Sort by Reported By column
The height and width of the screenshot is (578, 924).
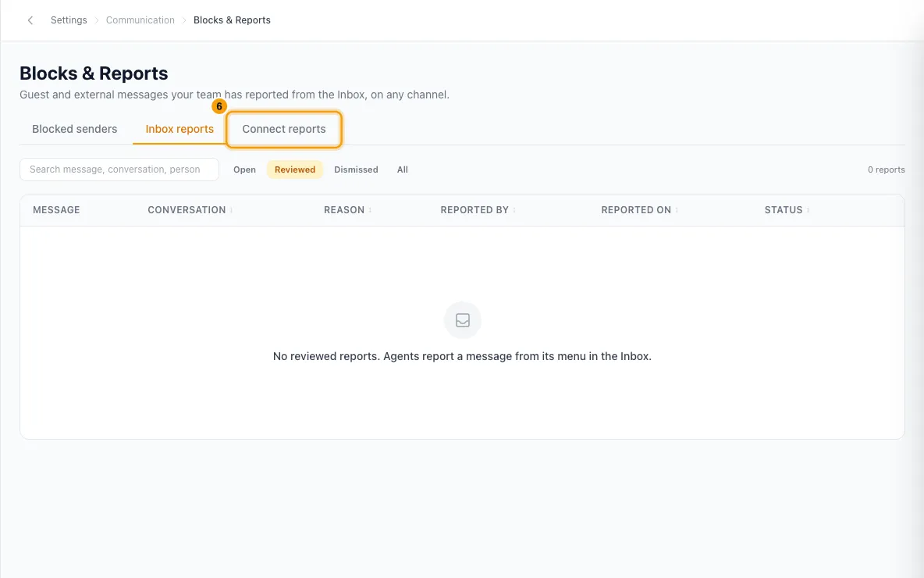click(478, 210)
